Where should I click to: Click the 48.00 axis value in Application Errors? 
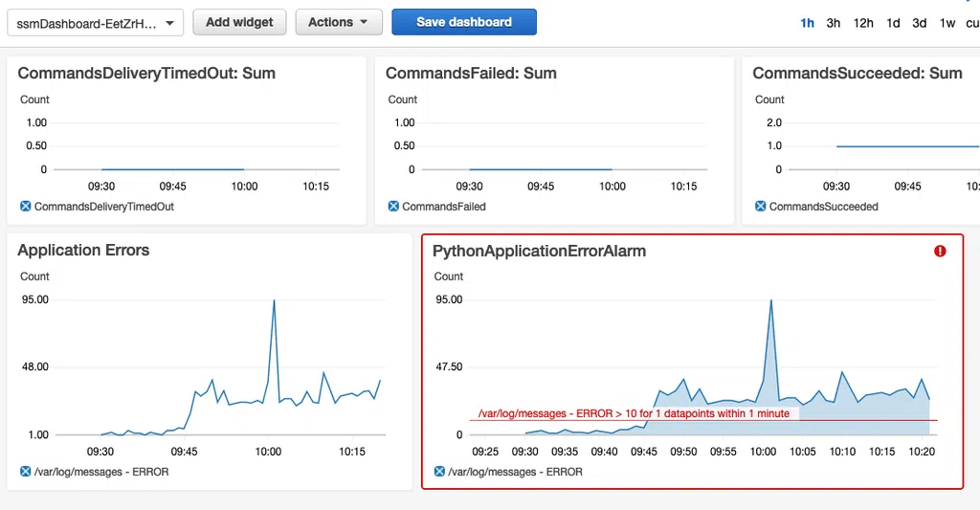click(35, 366)
